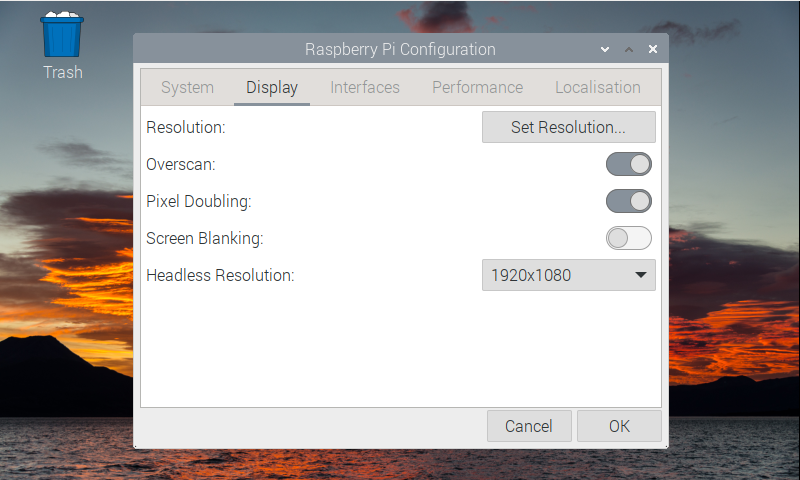The image size is (800, 480).
Task: Click the Raspberry Pi Configuration title bar
Action: click(401, 49)
